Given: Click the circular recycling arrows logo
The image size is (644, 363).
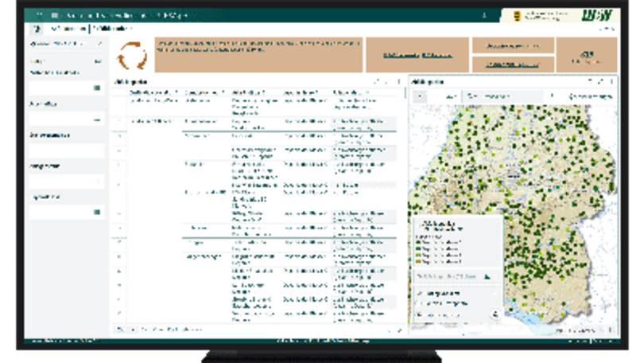Looking at the screenshot, I should 132,57.
